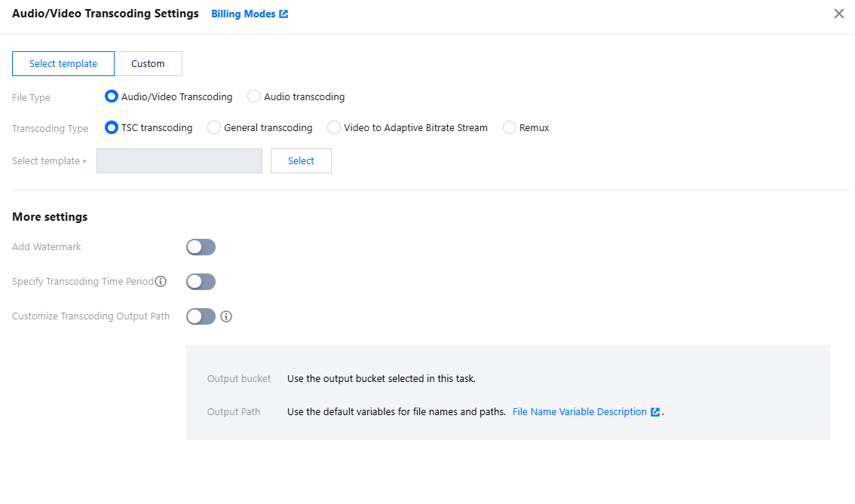
Task: Select General transcoding radio option
Action: (214, 128)
